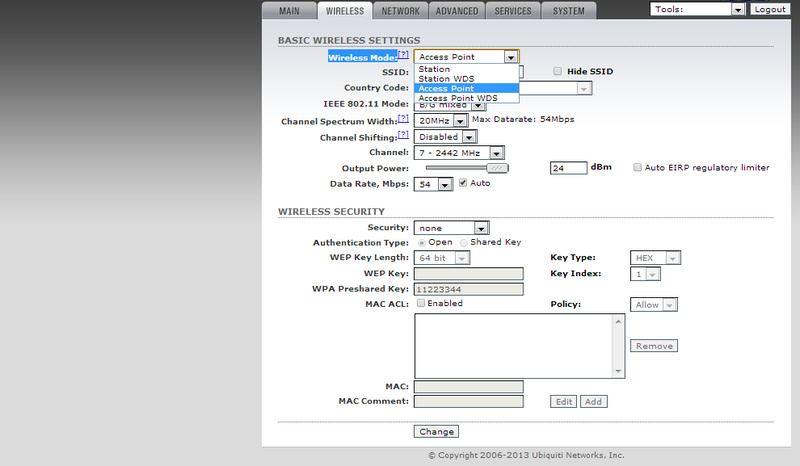Toggle the Auto data rate checkbox
This screenshot has width=800, height=466.
(463, 184)
